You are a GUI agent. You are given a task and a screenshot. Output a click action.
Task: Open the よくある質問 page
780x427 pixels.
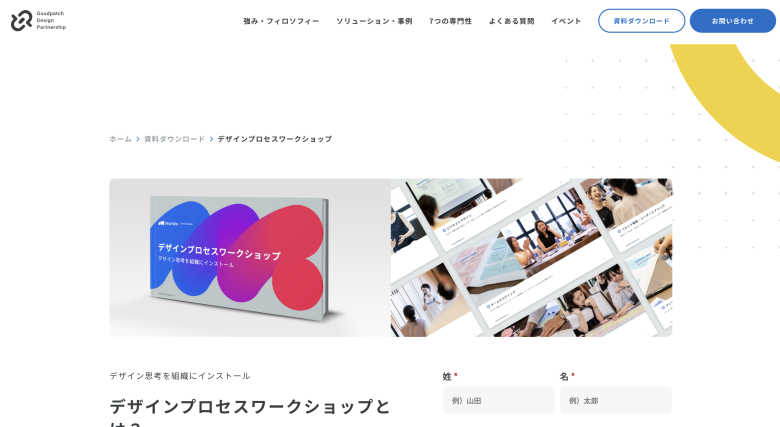(x=511, y=21)
